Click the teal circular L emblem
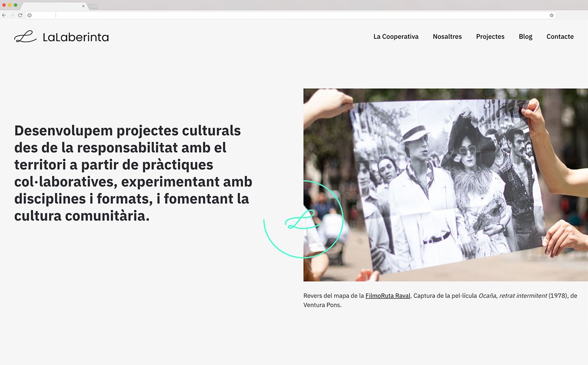588x365 pixels. click(x=303, y=219)
